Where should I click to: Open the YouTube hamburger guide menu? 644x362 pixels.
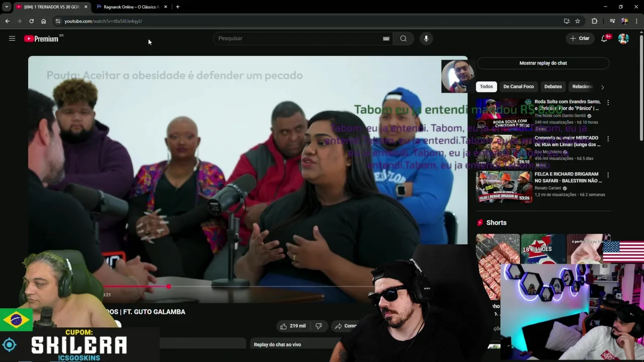pyautogui.click(x=12, y=38)
